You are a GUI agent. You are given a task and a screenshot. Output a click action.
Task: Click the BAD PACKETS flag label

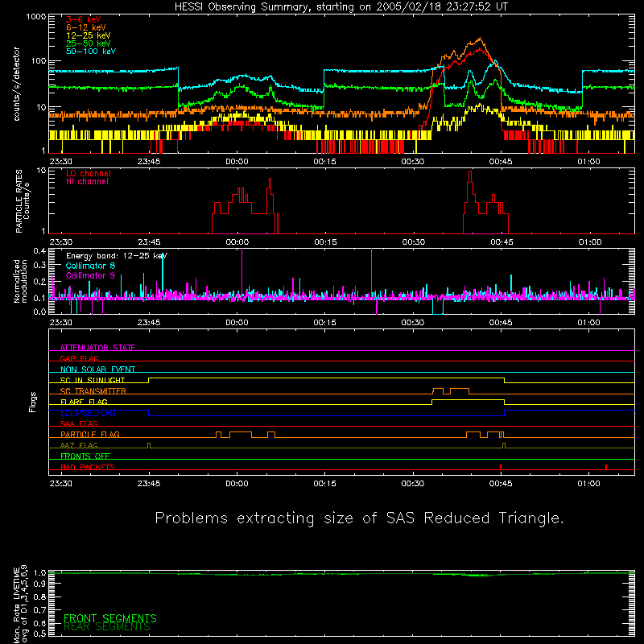[x=88, y=467]
